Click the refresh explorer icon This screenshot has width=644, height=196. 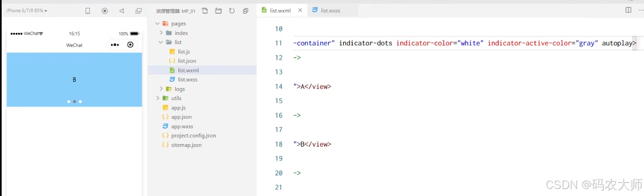[x=232, y=11]
